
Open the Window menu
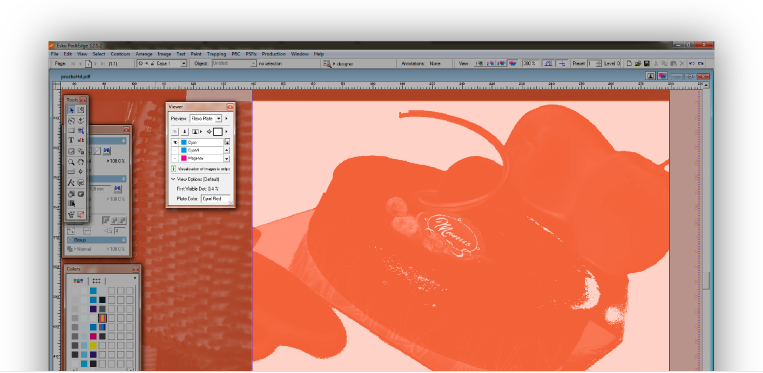point(300,54)
